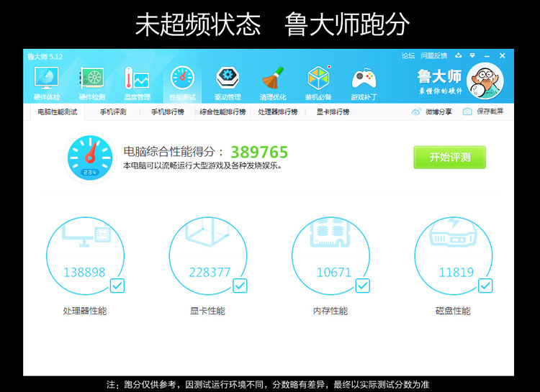The height and width of the screenshot is (392, 540).
Task: Click the skin/upload icon in title bar
Action: click(x=459, y=55)
